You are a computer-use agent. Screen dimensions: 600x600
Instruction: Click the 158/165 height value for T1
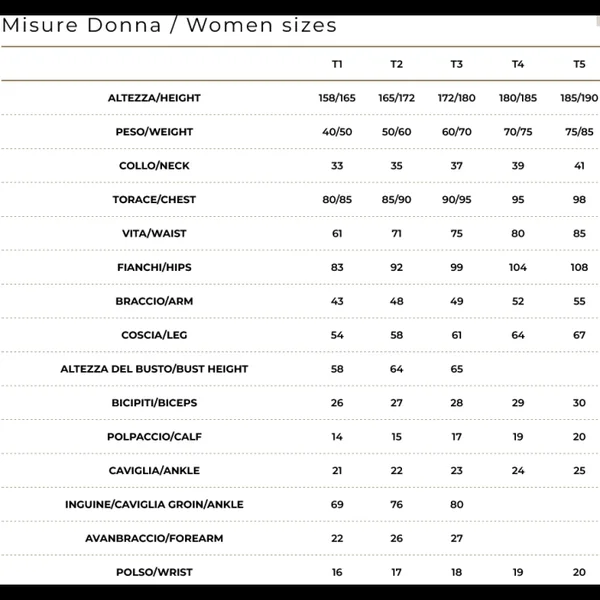click(x=337, y=98)
